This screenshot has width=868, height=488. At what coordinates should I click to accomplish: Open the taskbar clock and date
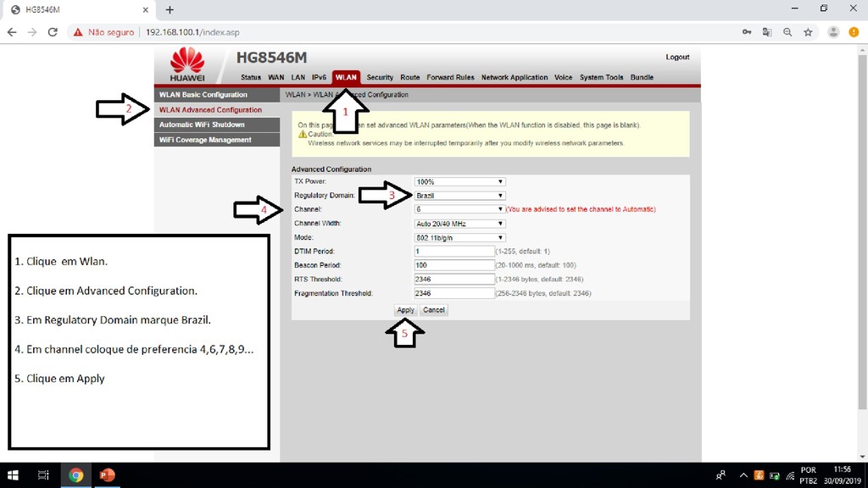click(x=842, y=475)
